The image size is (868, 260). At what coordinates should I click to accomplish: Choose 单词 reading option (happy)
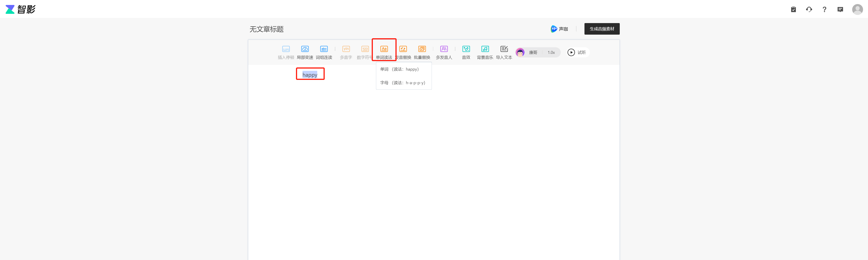coord(399,69)
